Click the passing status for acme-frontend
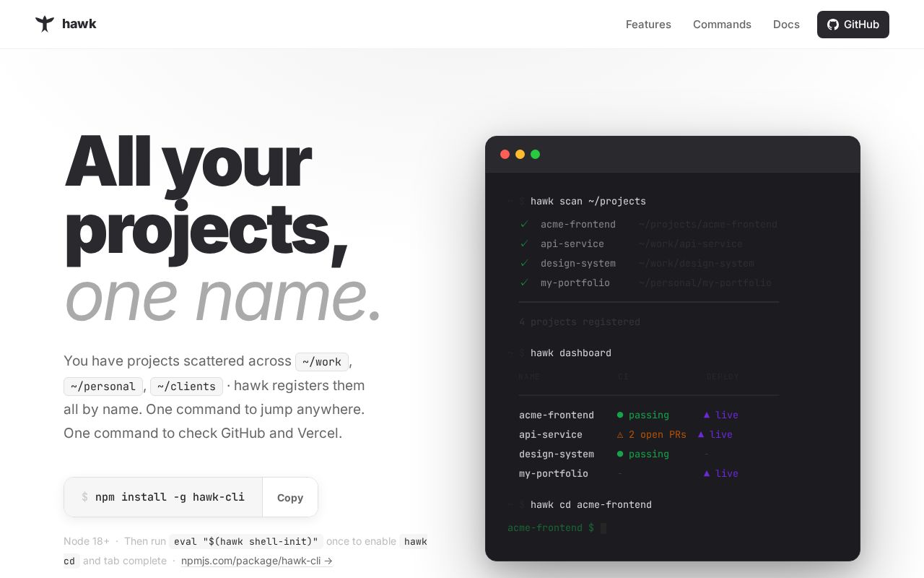Screen dimensions: 924x578 point(643,415)
